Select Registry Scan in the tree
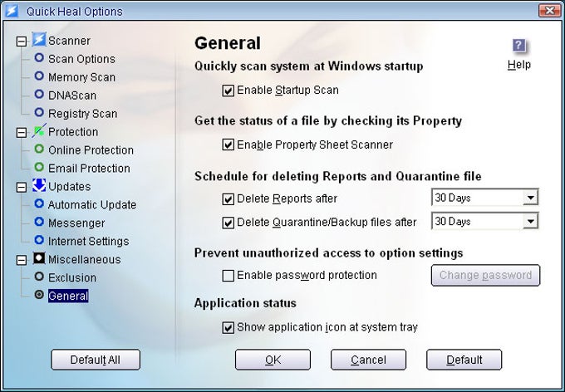Screen dimensions: 565x392 tap(83, 114)
